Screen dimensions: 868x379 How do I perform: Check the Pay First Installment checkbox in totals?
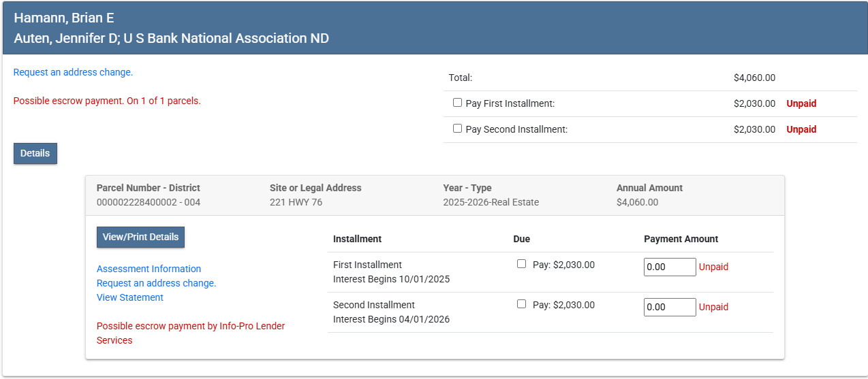(x=457, y=103)
